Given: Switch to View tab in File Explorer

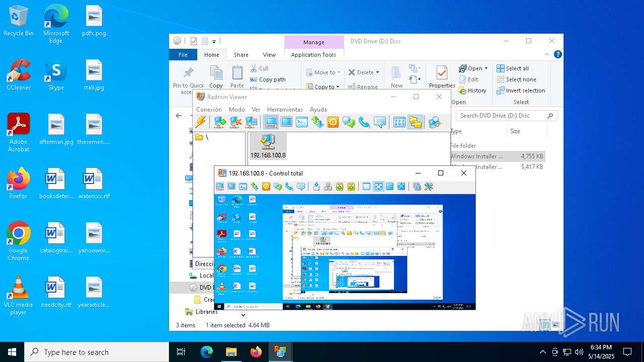Looking at the screenshot, I should pyautogui.click(x=269, y=55).
